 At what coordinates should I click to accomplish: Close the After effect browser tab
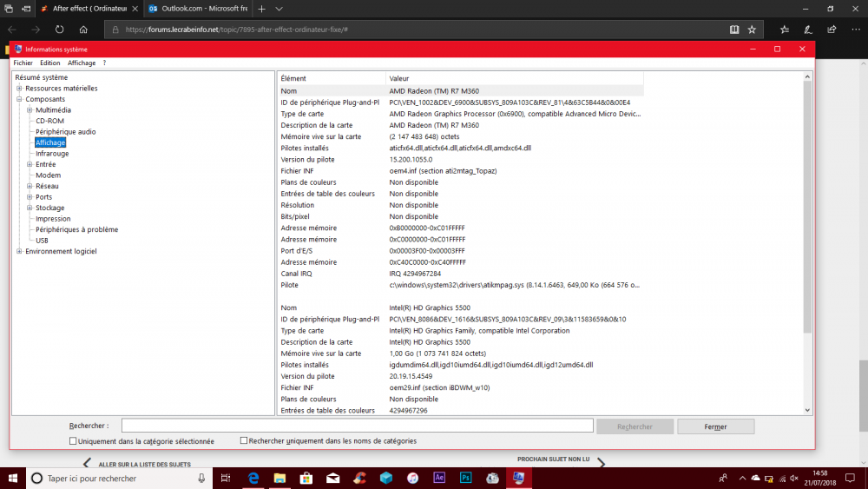point(135,9)
